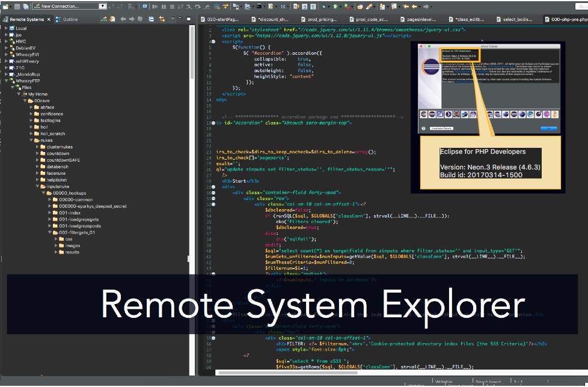This screenshot has height=387, width=588.
Task: Expand the 001-index folder node
Action: [x=49, y=213]
